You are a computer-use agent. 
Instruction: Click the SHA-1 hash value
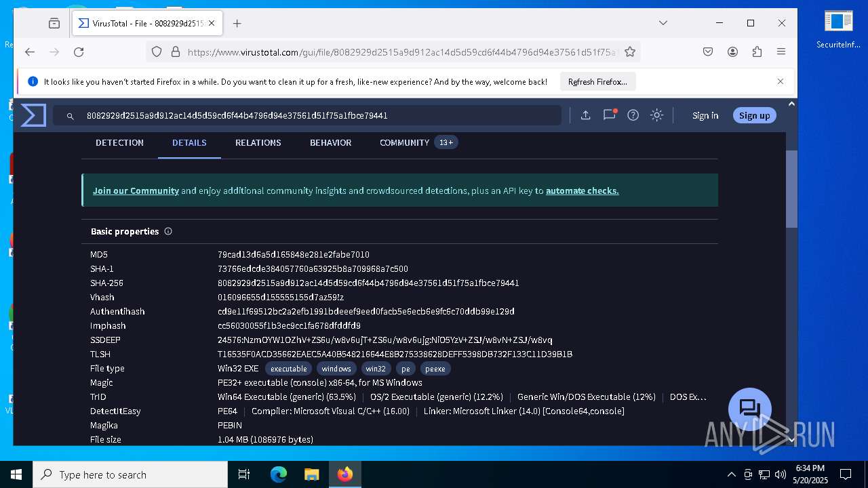point(313,269)
